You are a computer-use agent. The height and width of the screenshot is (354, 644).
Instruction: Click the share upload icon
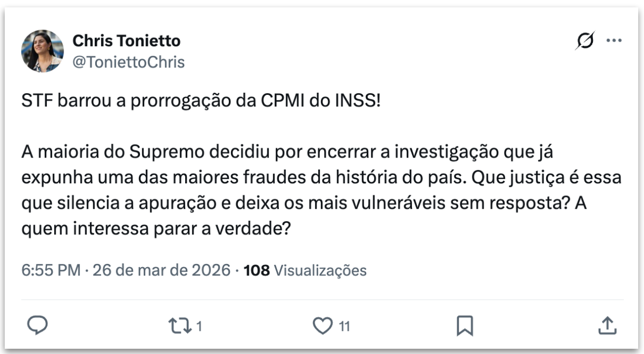coord(607,326)
